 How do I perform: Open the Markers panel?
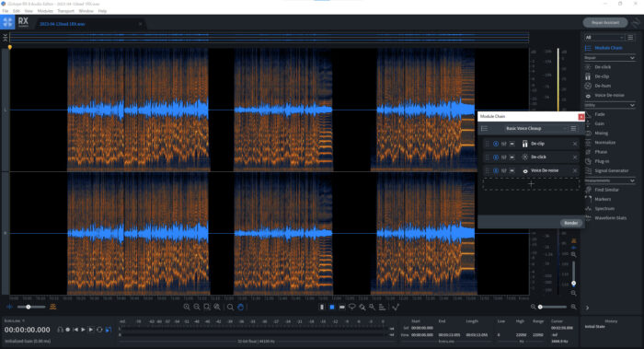603,200
